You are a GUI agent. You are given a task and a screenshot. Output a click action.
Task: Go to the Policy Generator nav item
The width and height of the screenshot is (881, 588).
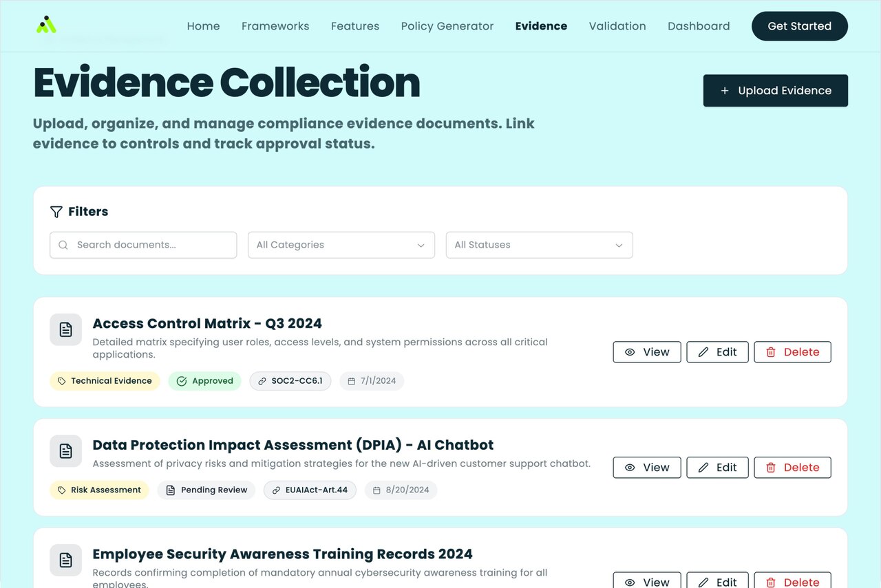[447, 26]
